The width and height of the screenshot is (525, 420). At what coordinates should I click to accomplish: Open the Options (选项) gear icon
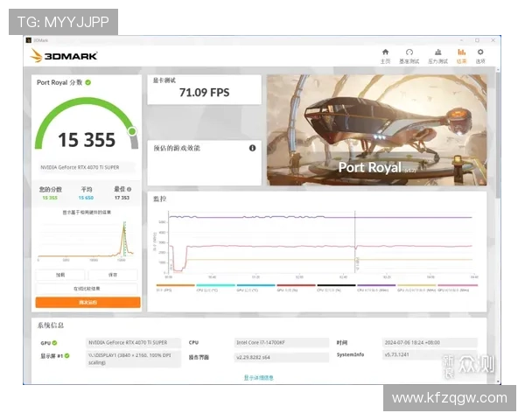coord(480,55)
